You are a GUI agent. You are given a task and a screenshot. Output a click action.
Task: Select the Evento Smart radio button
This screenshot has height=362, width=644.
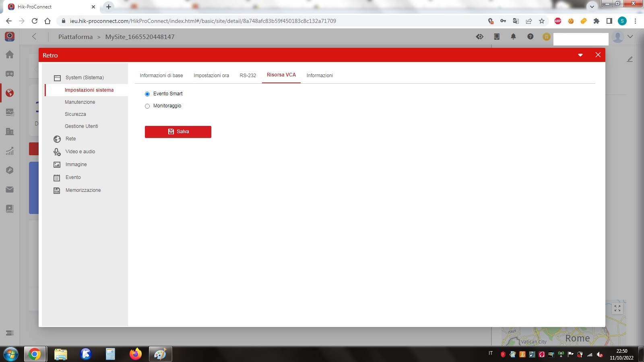pyautogui.click(x=147, y=94)
